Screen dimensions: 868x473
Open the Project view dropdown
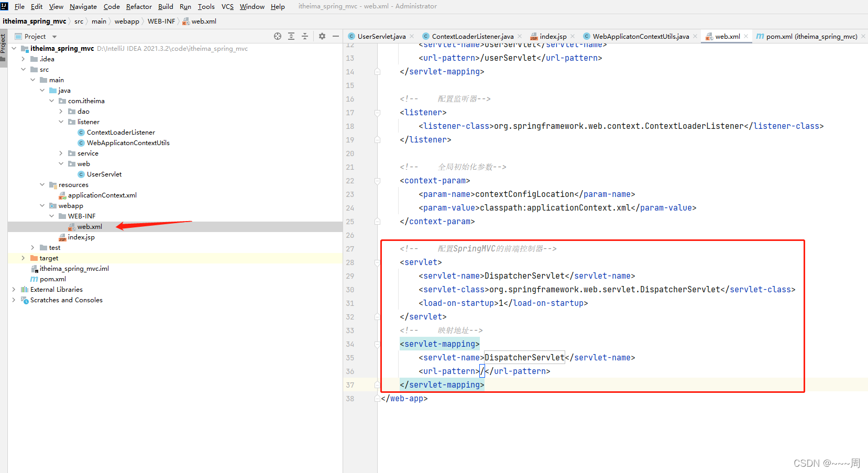click(x=54, y=37)
